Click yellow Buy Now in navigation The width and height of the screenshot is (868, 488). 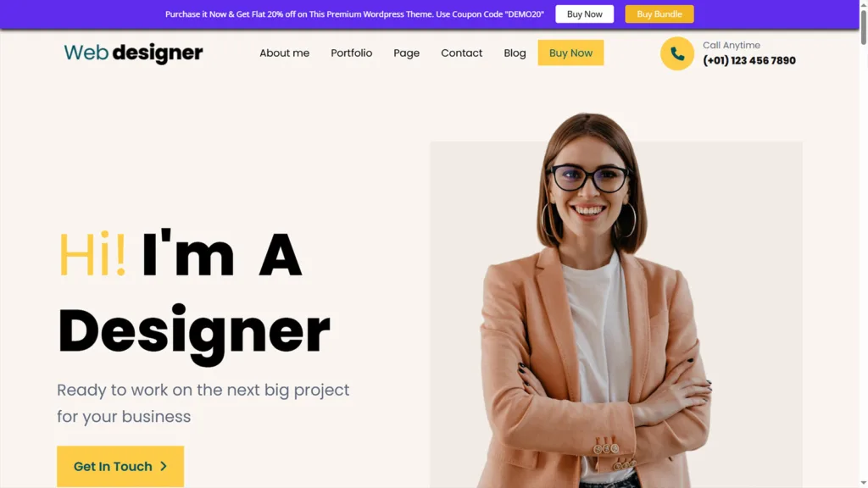point(570,53)
